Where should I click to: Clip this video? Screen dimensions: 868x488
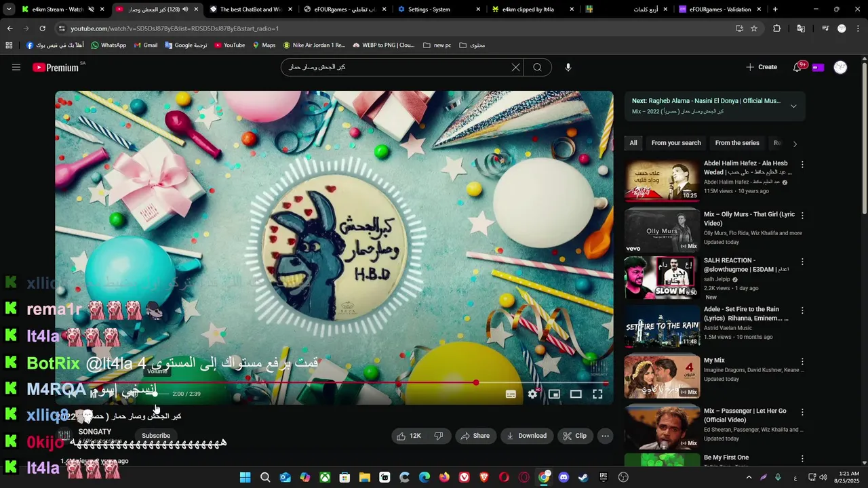click(x=575, y=436)
